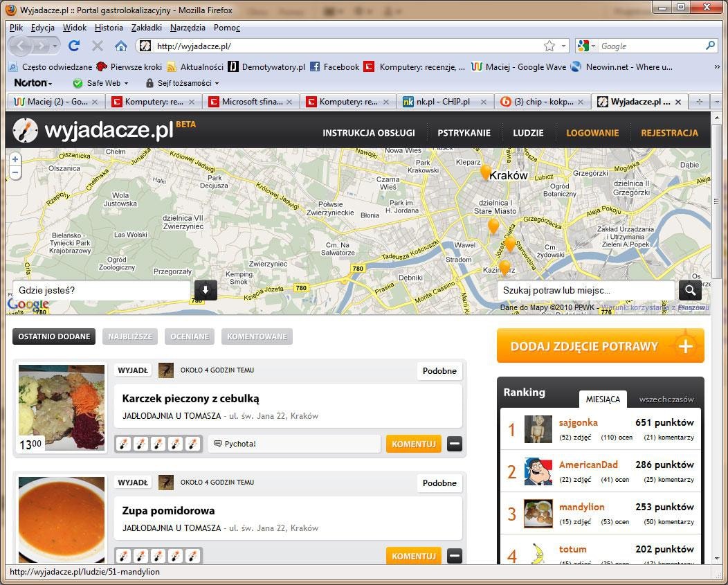Click the page vertical scrollbar down arrow

[x=716, y=557]
